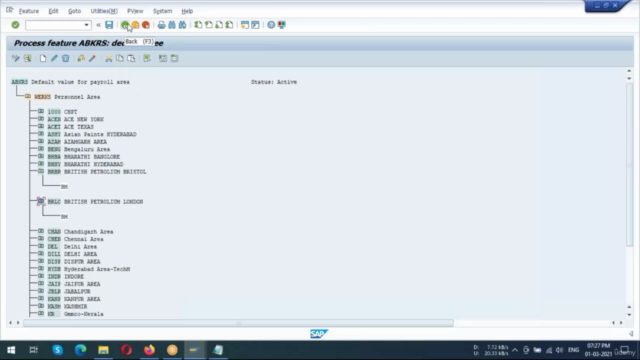Viewport: 640px width, 360px height.
Task: Open the System menu
Action: click(x=162, y=11)
